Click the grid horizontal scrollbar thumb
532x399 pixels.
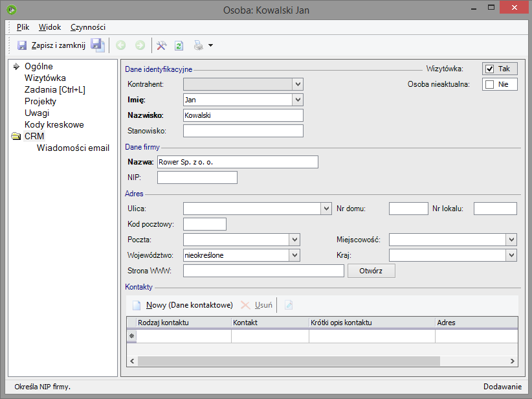coord(289,361)
